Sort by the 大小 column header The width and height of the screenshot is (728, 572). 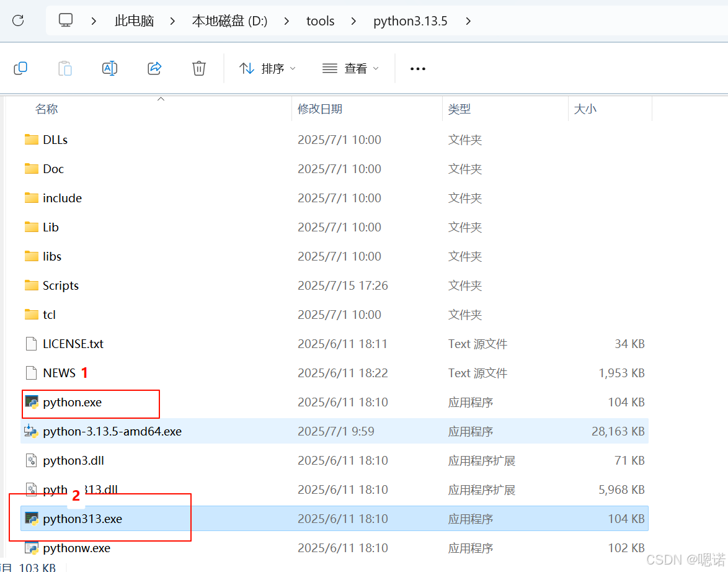click(x=585, y=109)
